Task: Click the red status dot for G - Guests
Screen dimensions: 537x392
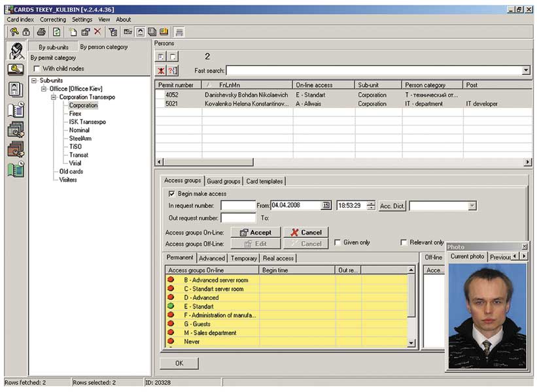Action: point(171,324)
